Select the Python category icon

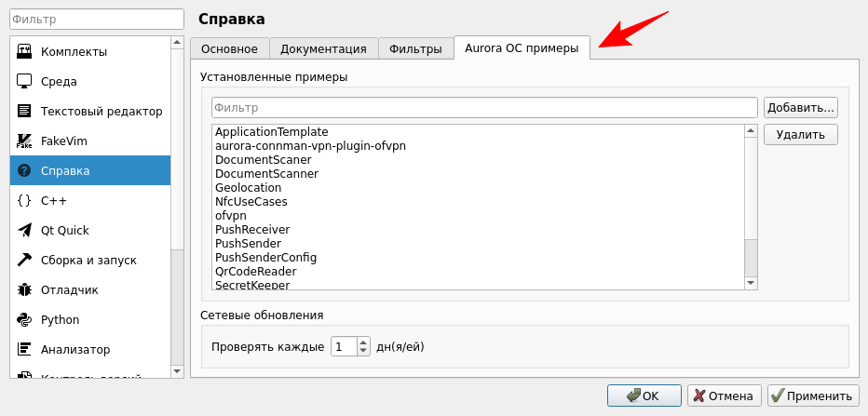24,319
